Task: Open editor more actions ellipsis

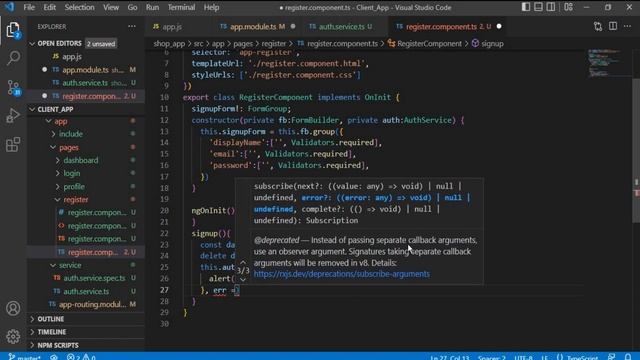Action: point(627,27)
